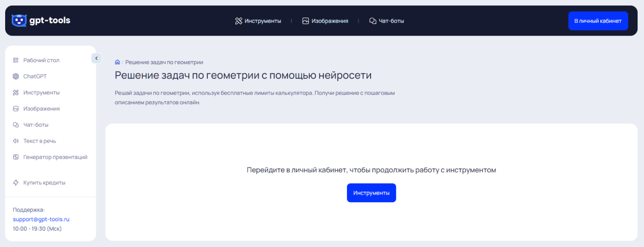644x247 pixels.
Task: Click the support@gpt-tools.ru email link
Action: (41, 219)
